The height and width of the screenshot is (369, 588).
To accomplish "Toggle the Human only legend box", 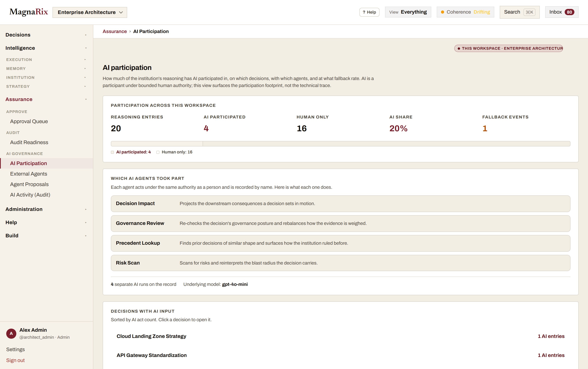I will tap(158, 152).
